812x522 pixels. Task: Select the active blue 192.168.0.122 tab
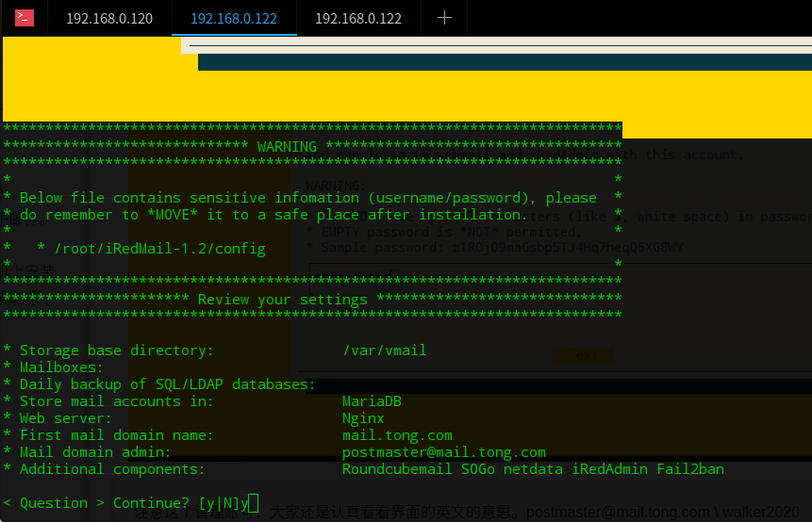234,19
